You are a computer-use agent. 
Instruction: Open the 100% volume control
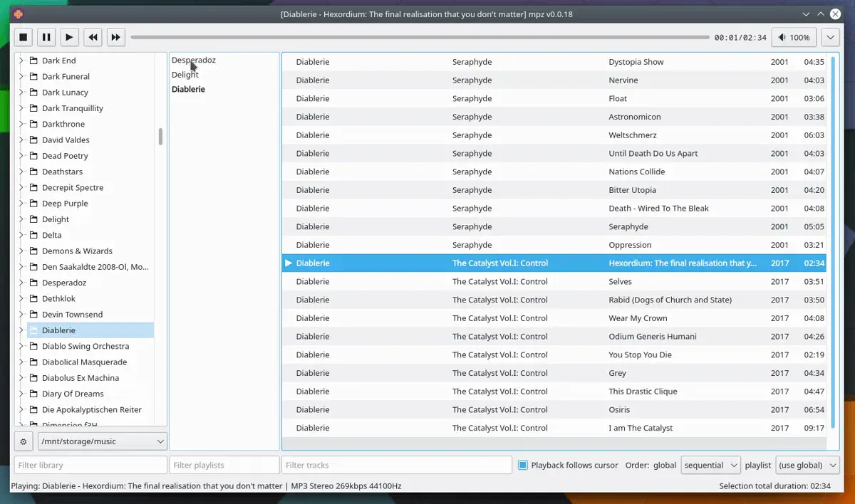pyautogui.click(x=794, y=38)
